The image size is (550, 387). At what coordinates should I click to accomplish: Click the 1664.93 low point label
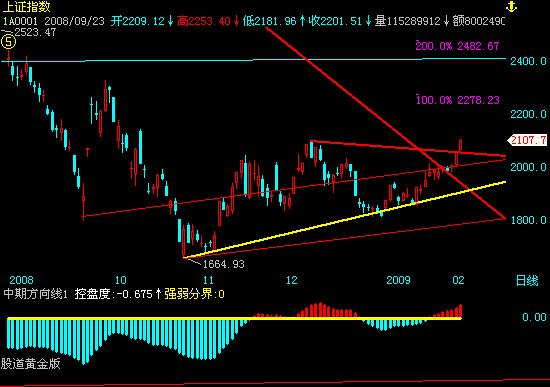(223, 264)
